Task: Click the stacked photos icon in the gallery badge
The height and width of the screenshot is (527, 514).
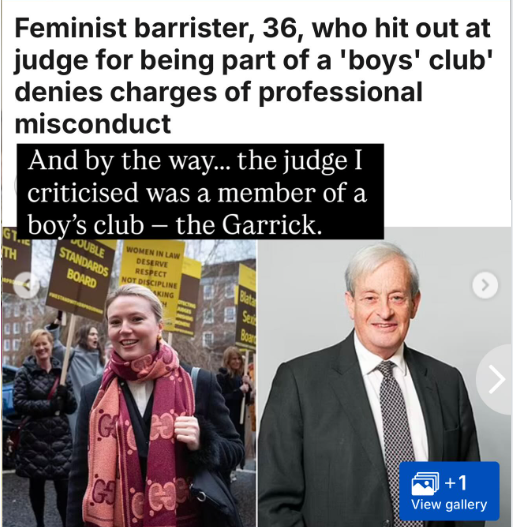Action: pyautogui.click(x=426, y=483)
